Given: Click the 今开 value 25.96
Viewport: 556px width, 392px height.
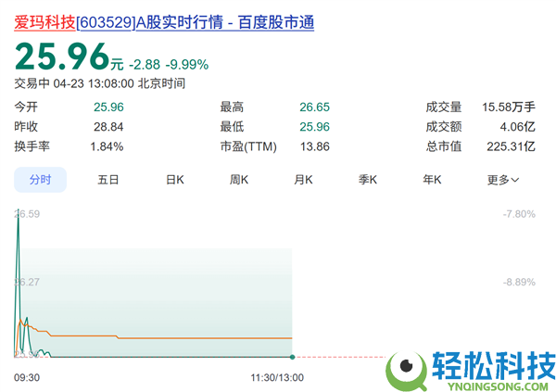Looking at the screenshot, I should [108, 107].
